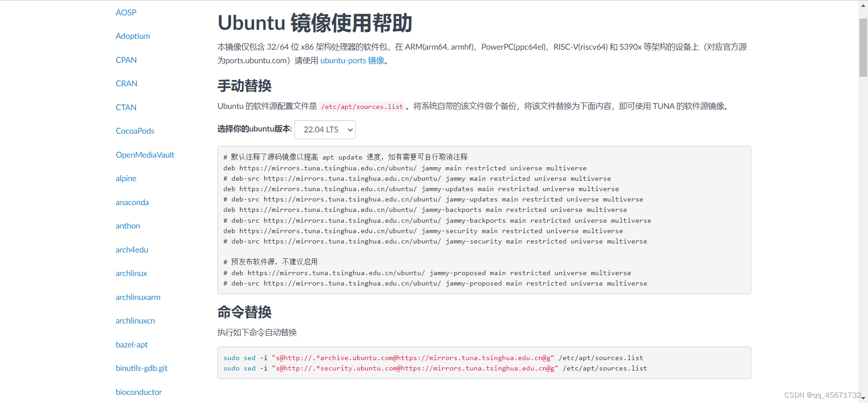868x403 pixels.
Task: Click the sed command for security.ubuntu.com
Action: point(435,368)
